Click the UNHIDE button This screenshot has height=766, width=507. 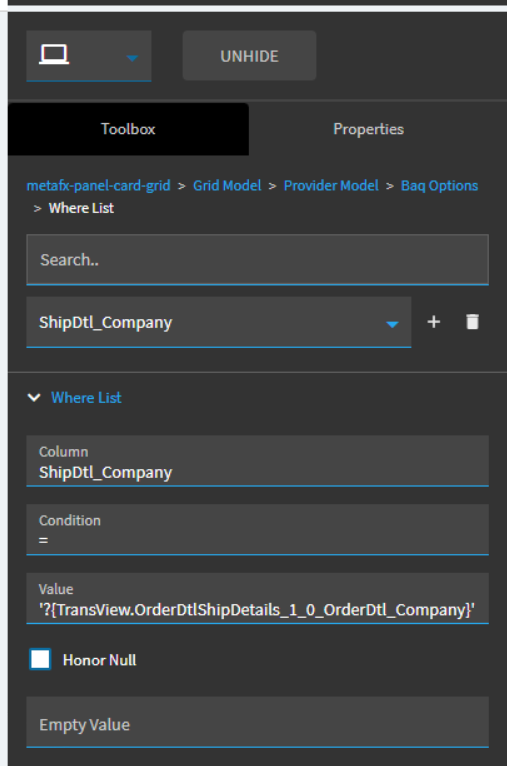click(249, 56)
